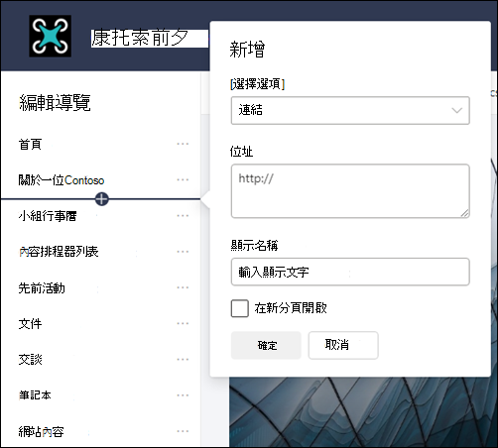Select the 先前活動 navigation item
498x448 pixels.
[42, 288]
